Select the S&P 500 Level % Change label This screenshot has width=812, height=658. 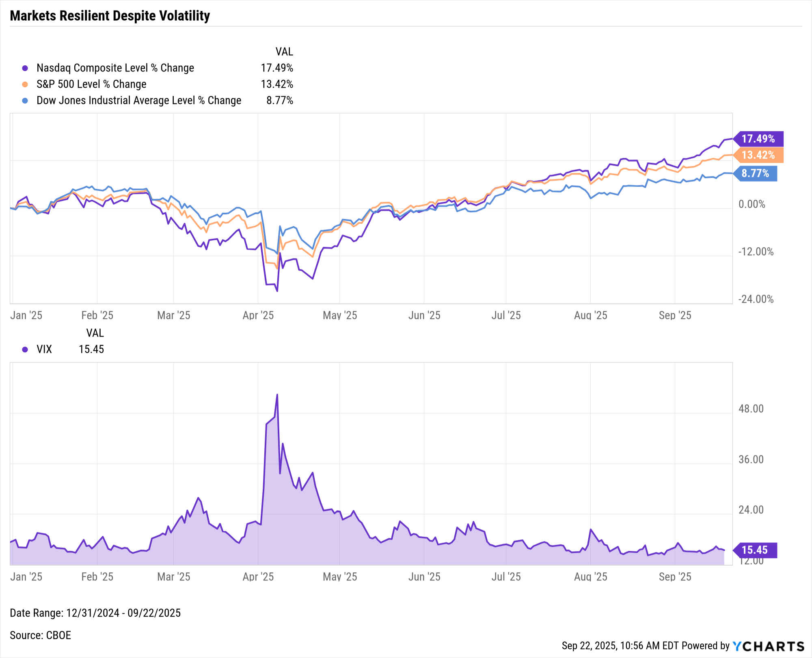tap(91, 84)
